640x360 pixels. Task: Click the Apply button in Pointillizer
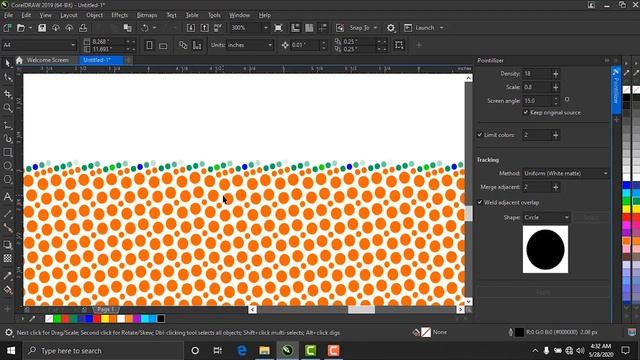pos(543,292)
